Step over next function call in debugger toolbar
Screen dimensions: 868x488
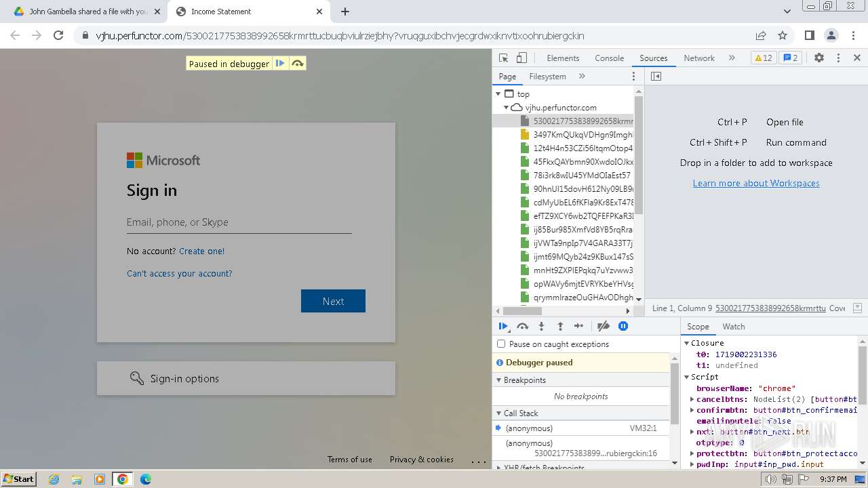click(x=522, y=327)
